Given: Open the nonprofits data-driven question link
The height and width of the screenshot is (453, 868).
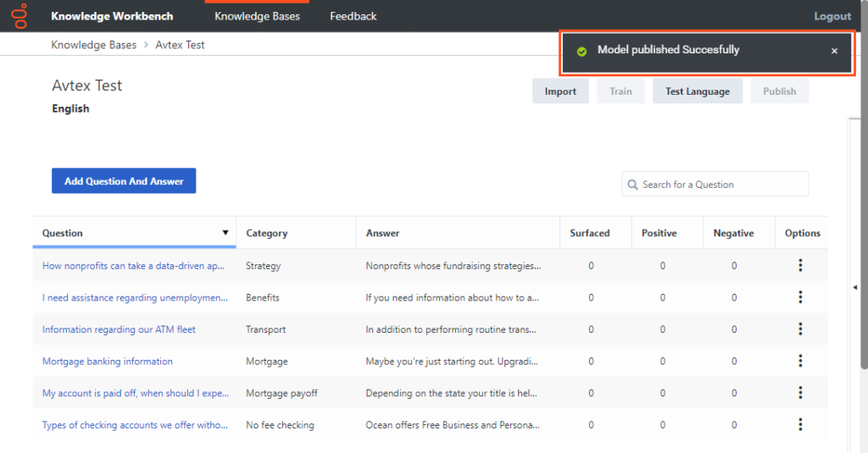Looking at the screenshot, I should (x=133, y=266).
